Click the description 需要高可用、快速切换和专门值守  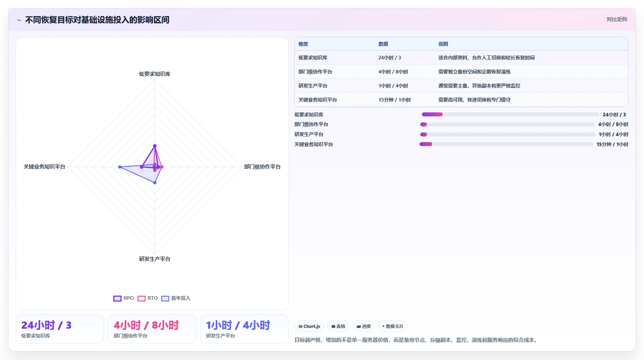point(474,100)
